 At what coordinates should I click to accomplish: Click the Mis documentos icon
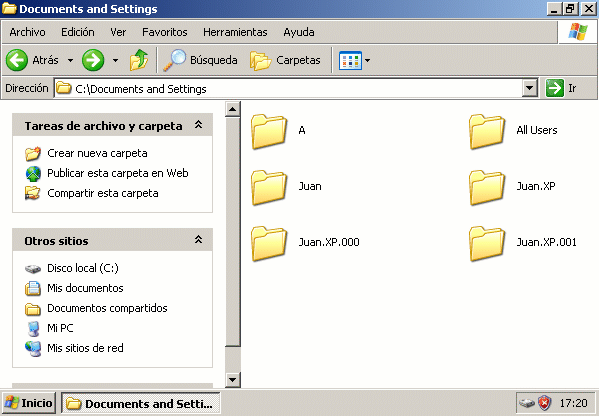[33, 288]
